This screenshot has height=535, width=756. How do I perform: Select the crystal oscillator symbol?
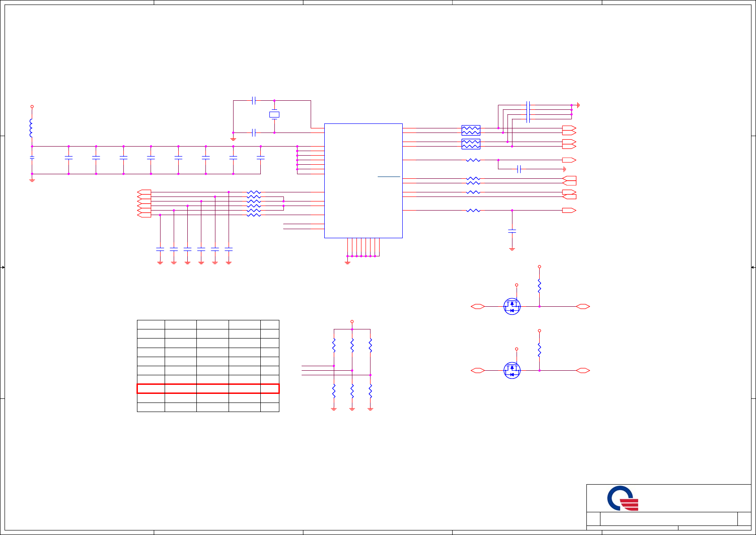click(274, 115)
